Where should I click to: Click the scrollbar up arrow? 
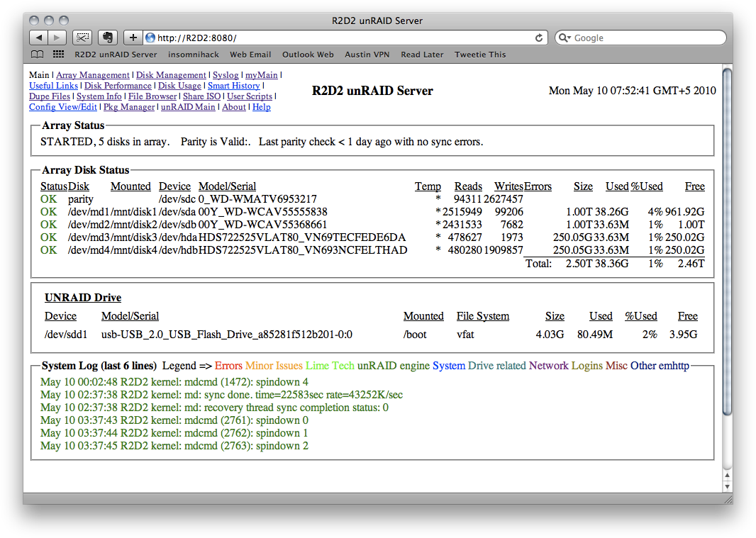pos(727,476)
